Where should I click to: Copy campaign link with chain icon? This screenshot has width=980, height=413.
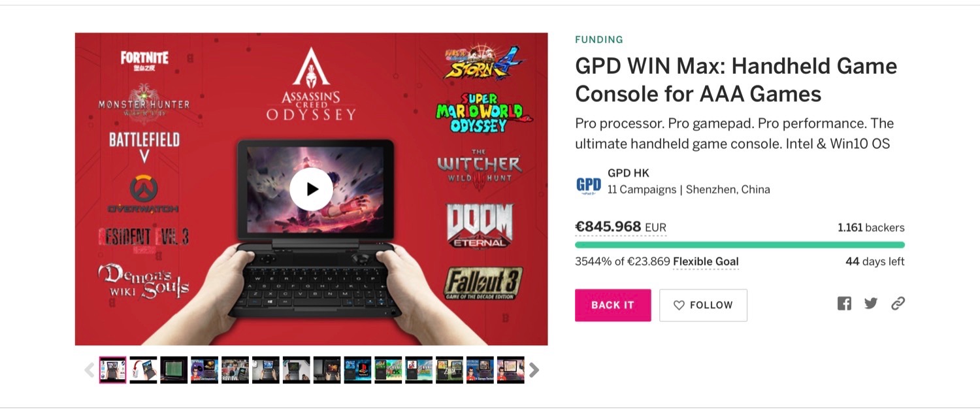point(898,303)
